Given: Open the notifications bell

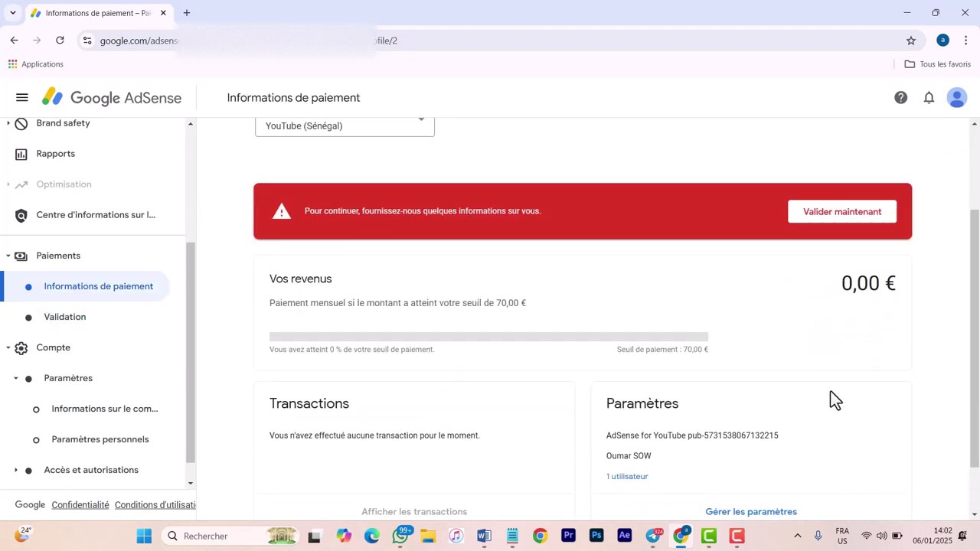Looking at the screenshot, I should 929,97.
